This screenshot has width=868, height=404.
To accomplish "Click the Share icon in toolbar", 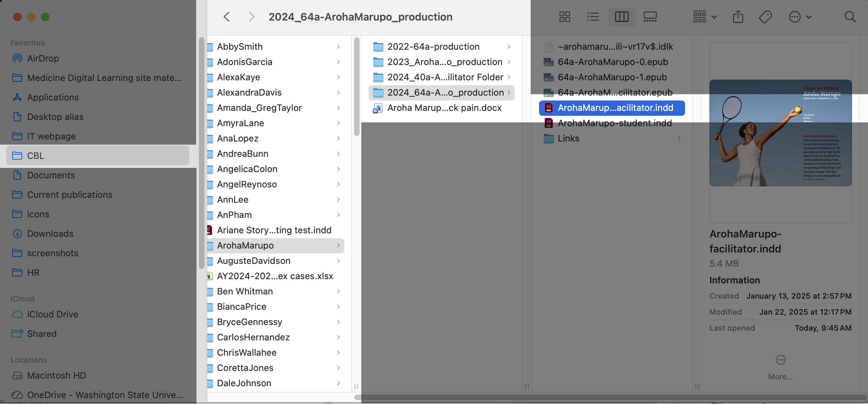I will click(x=738, y=17).
